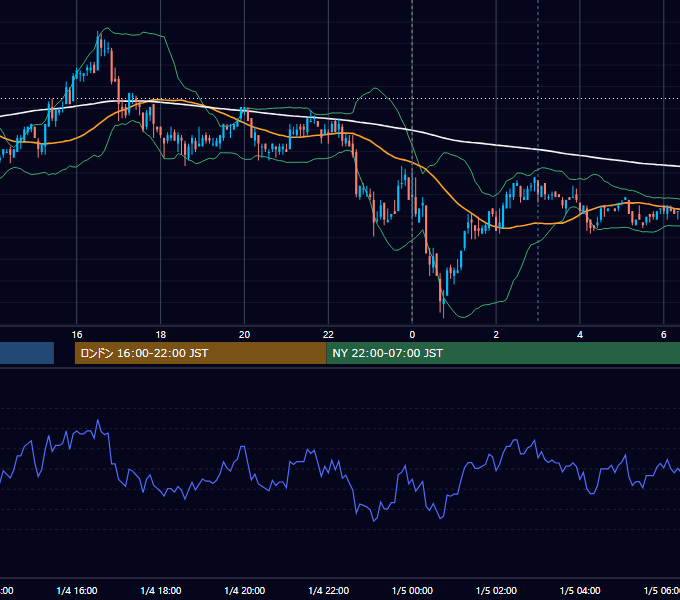Click the hour label 18 on the upper axis
The height and width of the screenshot is (600, 680).
tap(160, 335)
